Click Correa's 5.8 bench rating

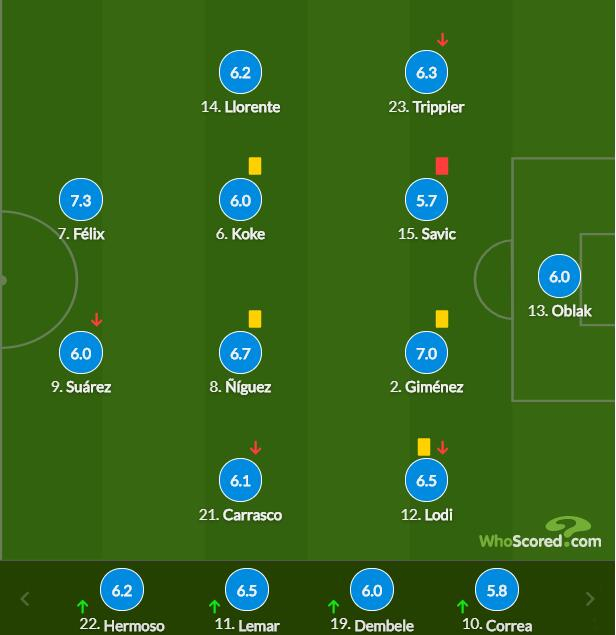497,591
